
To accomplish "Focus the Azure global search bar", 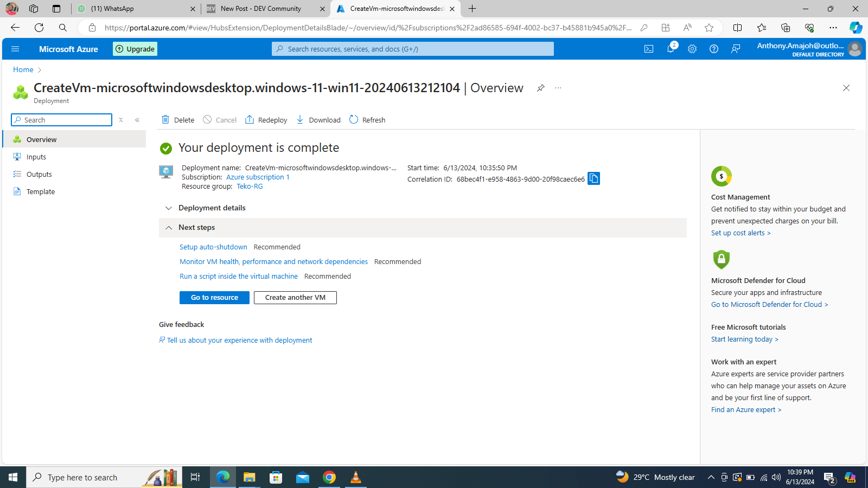I will [x=413, y=49].
